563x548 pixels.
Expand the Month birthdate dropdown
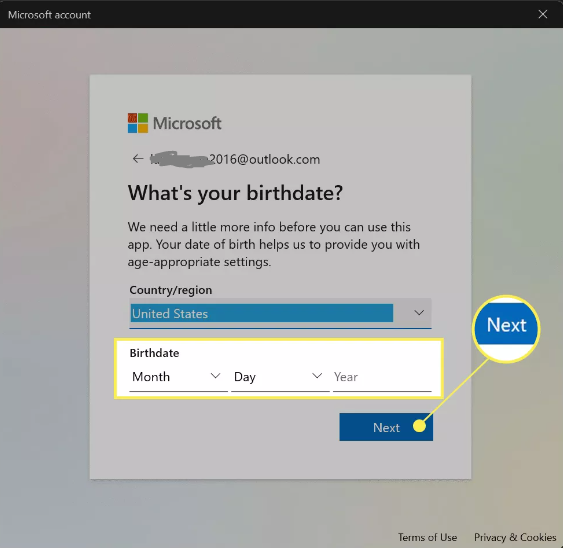pyautogui.click(x=178, y=377)
